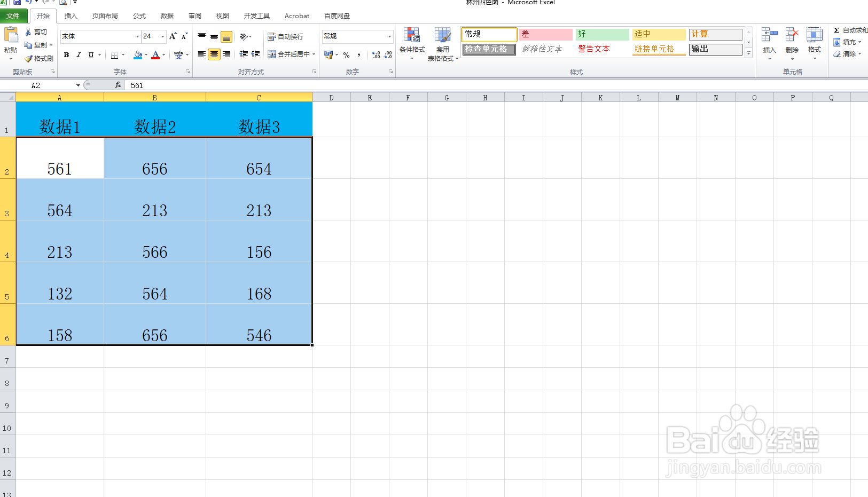This screenshot has width=868, height=497.
Task: Click the Format cells (格式) icon
Action: point(815,35)
